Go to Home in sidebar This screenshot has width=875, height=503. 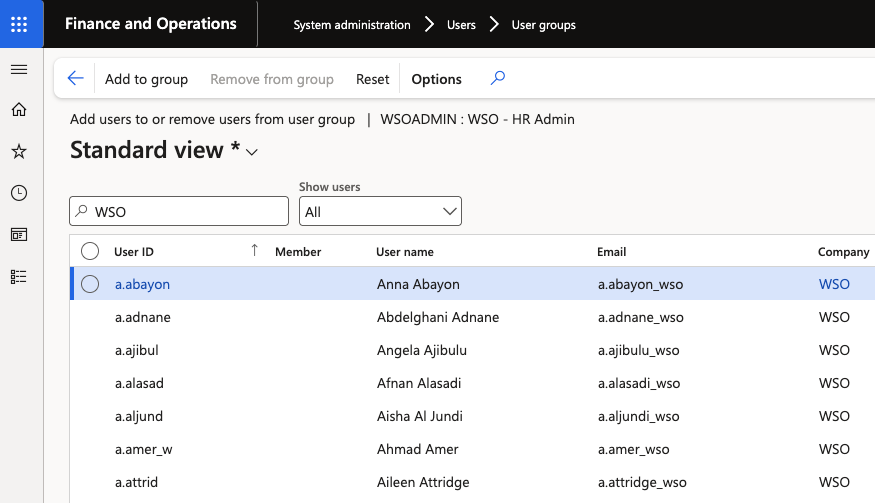pyautogui.click(x=19, y=109)
